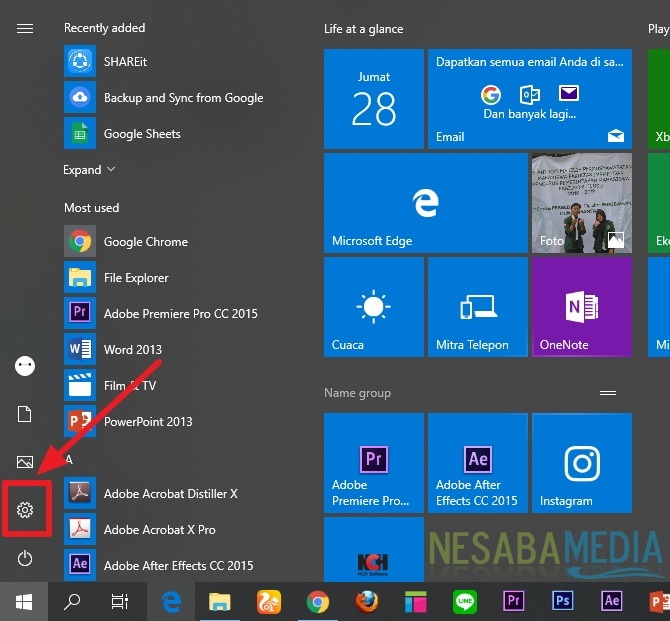Open the NCH Software tile
The image size is (670, 621).
pos(373,549)
